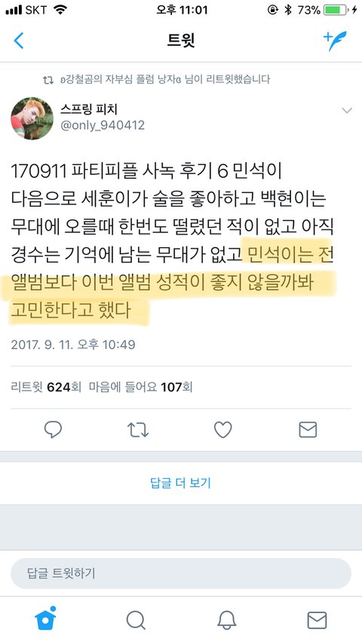Open the Home tab in bottom bar
The height and width of the screenshot is (644, 362).
pos(45,619)
